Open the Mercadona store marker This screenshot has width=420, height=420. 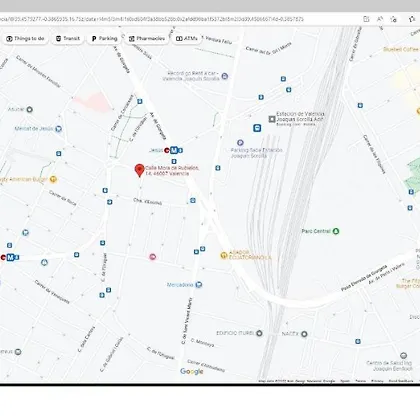[x=199, y=285]
